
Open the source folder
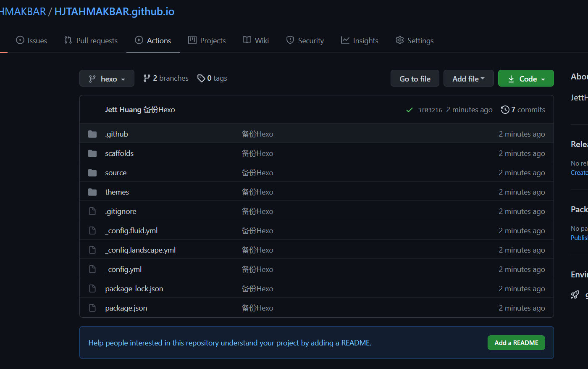115,173
